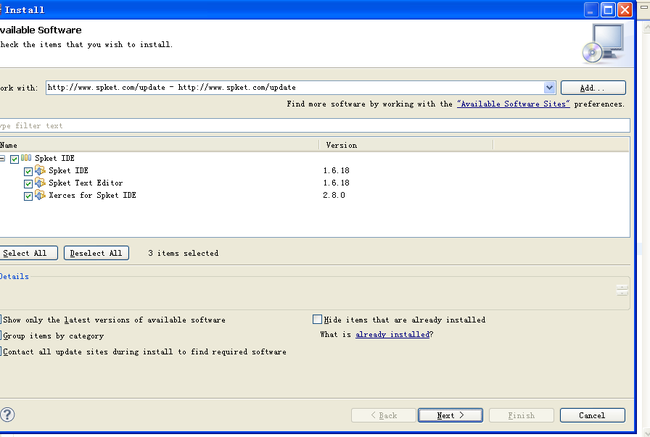Uncheck the Spket Text Editor checkbox
650x437 pixels.
28,184
